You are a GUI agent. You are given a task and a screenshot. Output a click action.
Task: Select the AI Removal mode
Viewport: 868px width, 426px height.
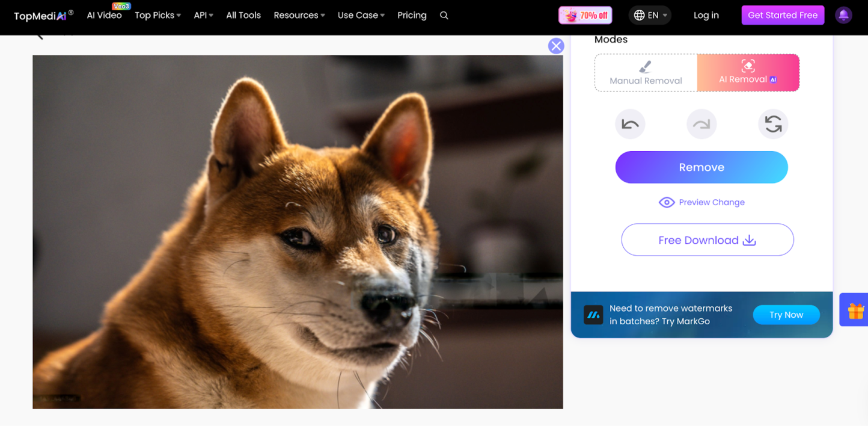(747, 73)
